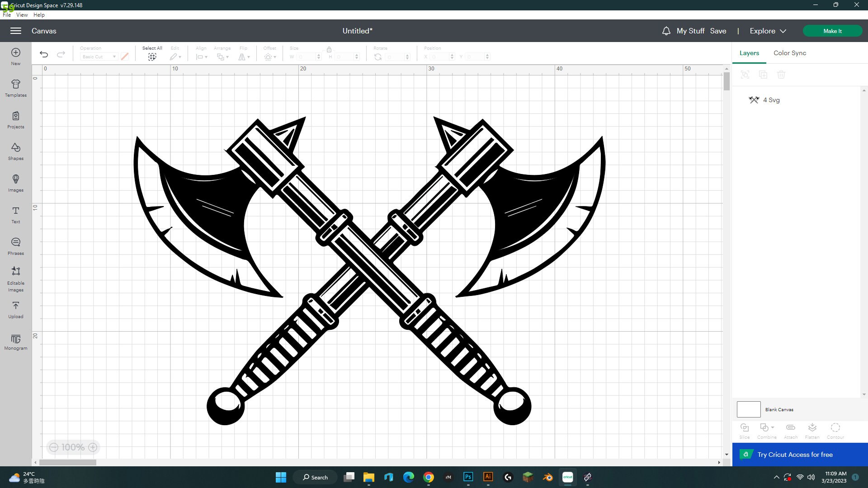Open the Templates panel
Screen dimensions: 868x488
point(15,88)
